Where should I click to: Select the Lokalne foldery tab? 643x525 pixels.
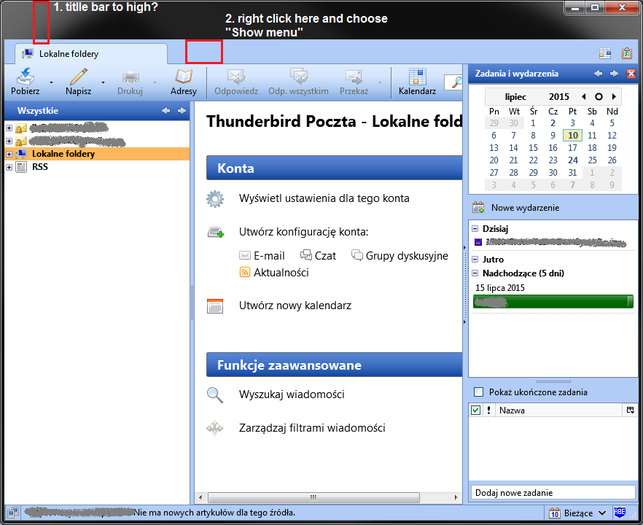coord(91,54)
